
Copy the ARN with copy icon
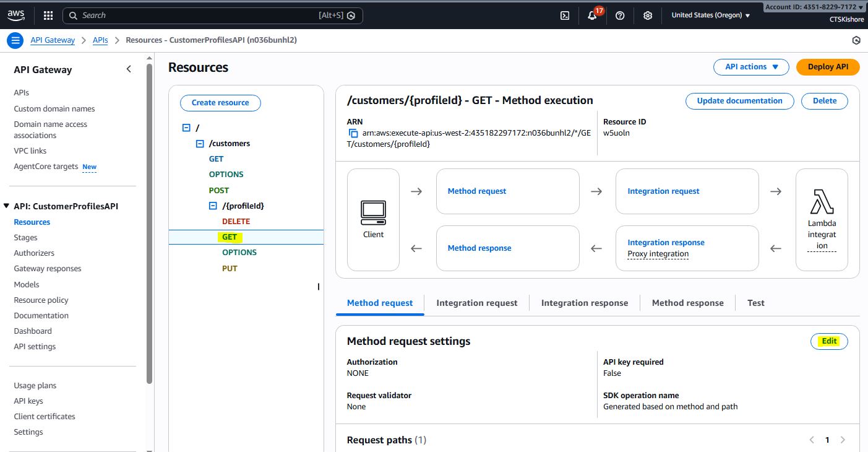tap(353, 133)
